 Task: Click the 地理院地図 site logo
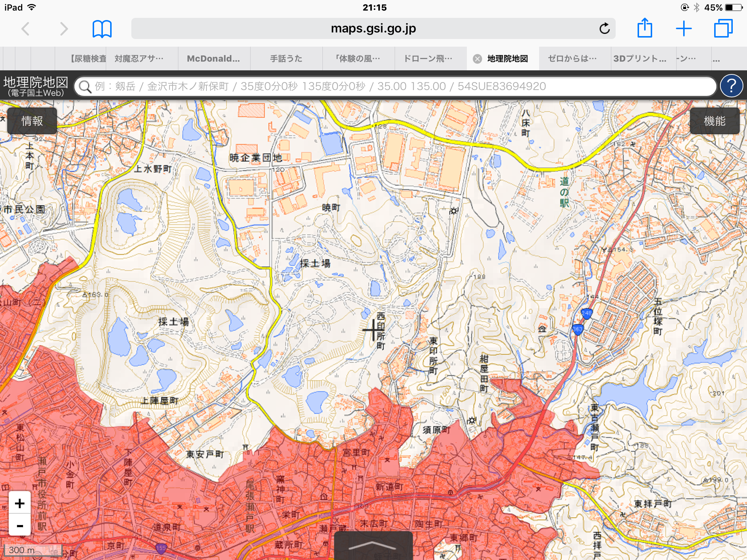point(36,86)
